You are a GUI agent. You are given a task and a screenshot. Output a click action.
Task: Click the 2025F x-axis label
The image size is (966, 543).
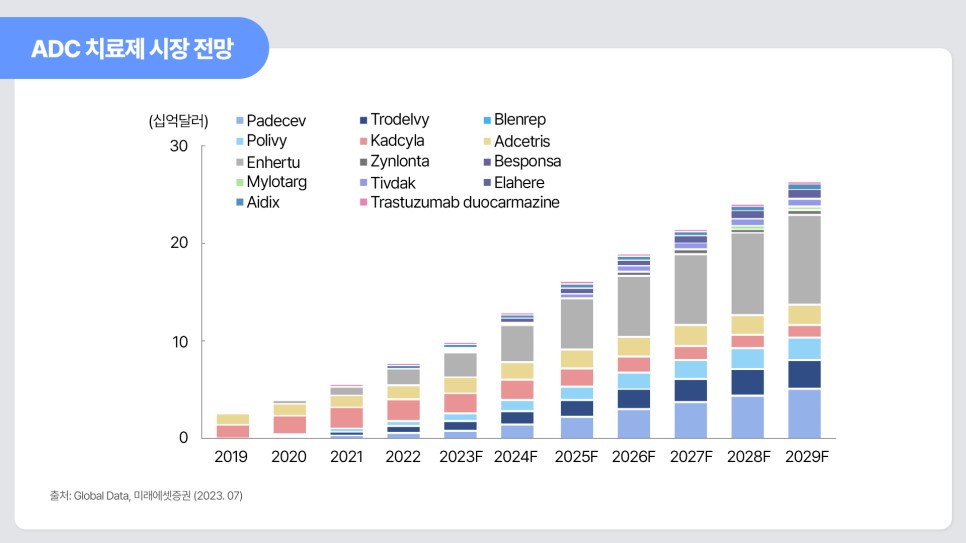click(576, 457)
